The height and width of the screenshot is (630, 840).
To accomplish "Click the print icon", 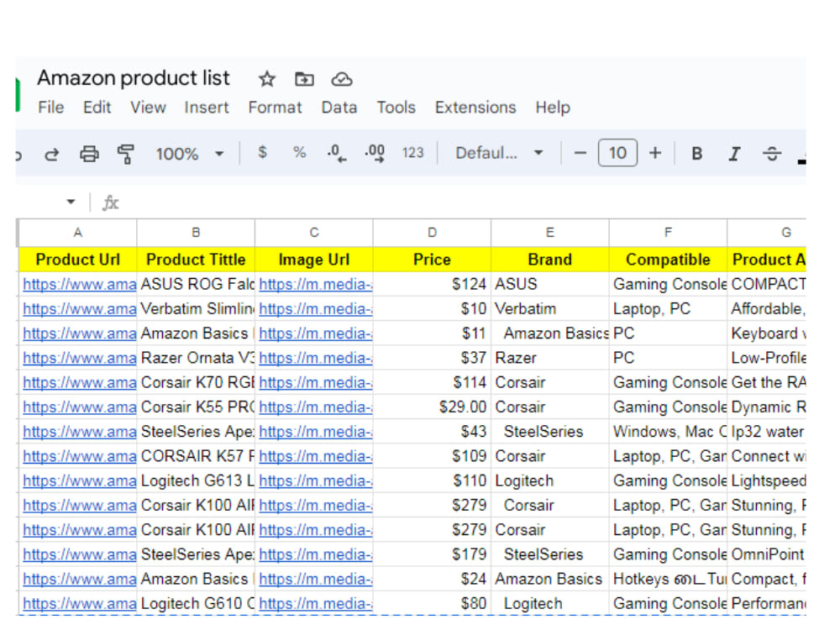I will (x=89, y=155).
